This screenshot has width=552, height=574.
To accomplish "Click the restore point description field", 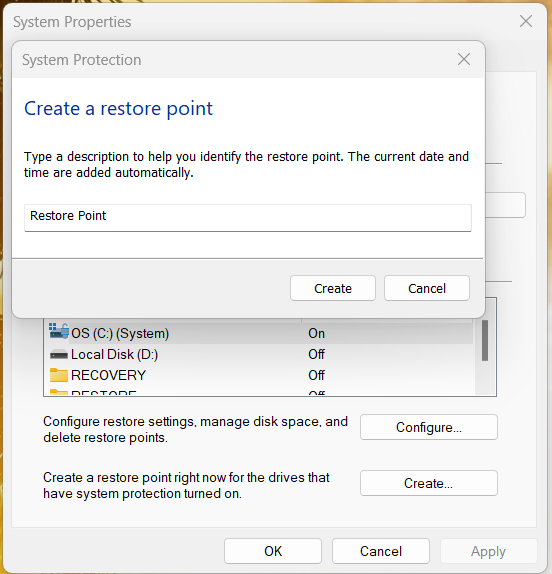I will click(248, 217).
